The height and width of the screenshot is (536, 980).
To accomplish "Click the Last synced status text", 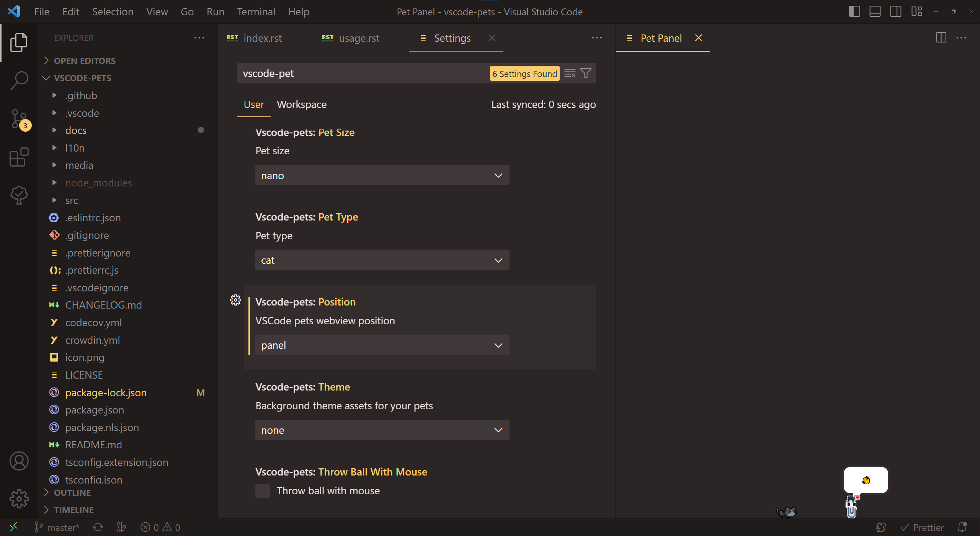I will pyautogui.click(x=543, y=104).
